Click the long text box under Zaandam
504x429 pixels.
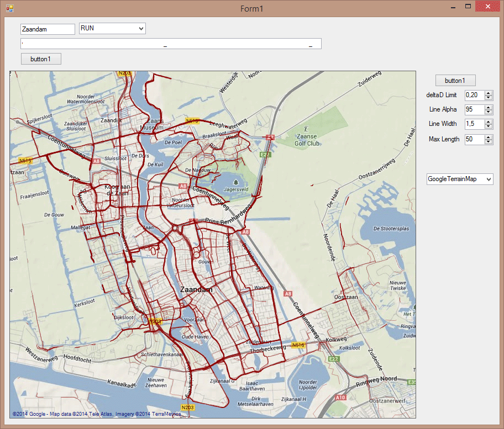171,44
